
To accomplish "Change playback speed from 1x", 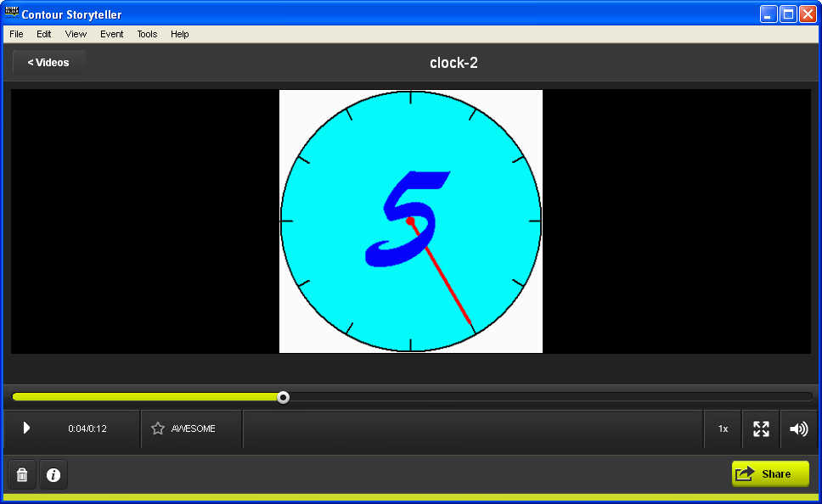I will coord(723,428).
